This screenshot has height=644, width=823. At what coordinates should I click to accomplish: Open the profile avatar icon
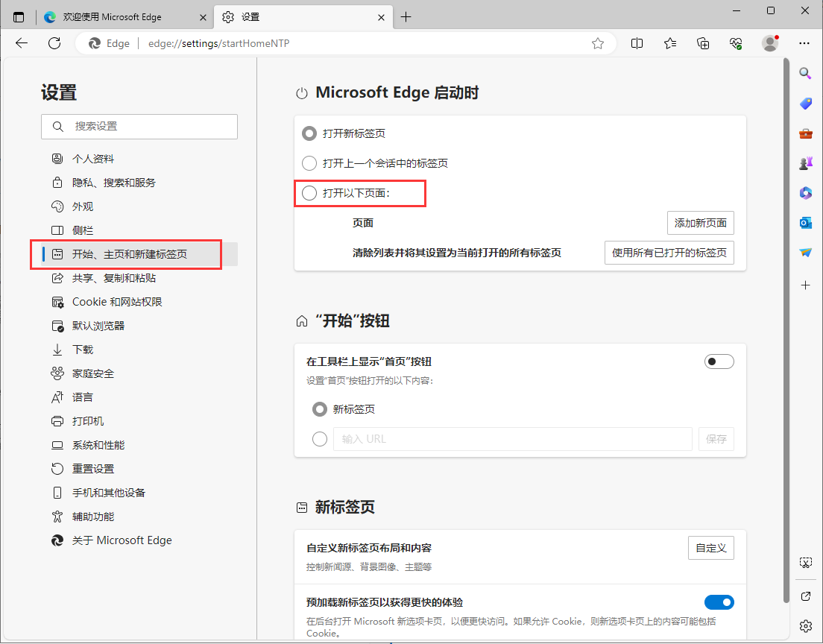pyautogui.click(x=770, y=43)
